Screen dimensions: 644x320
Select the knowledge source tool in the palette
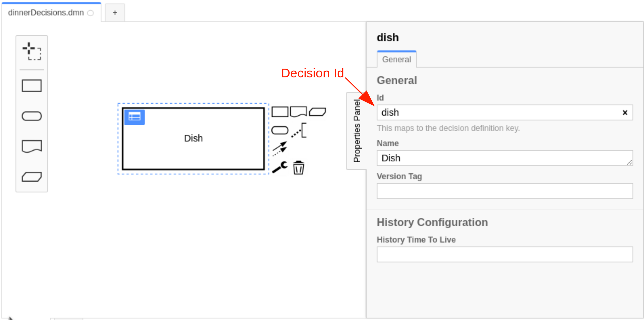[x=32, y=146]
